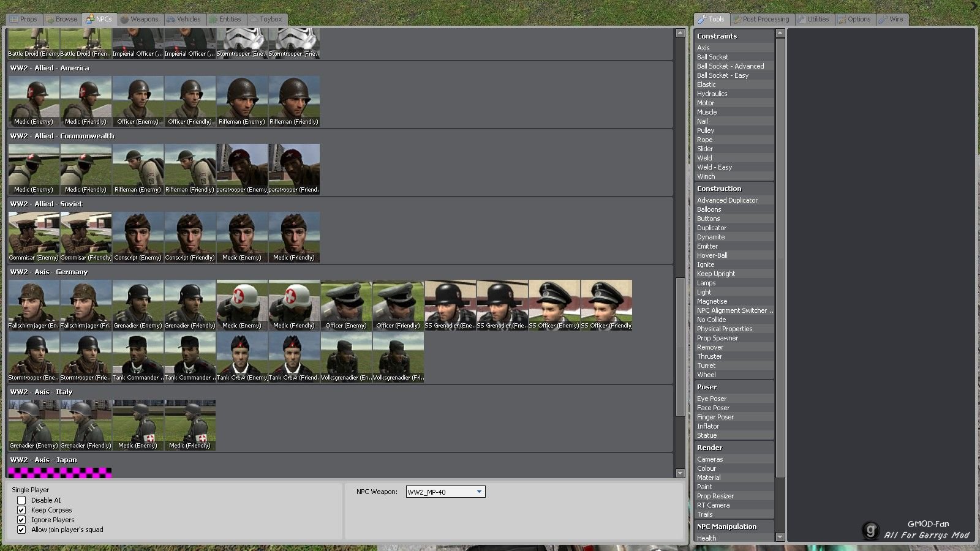Spawn the Commonwealth Rifleman (Enemy) NPC
This screenshot has height=551, width=980.
point(138,169)
